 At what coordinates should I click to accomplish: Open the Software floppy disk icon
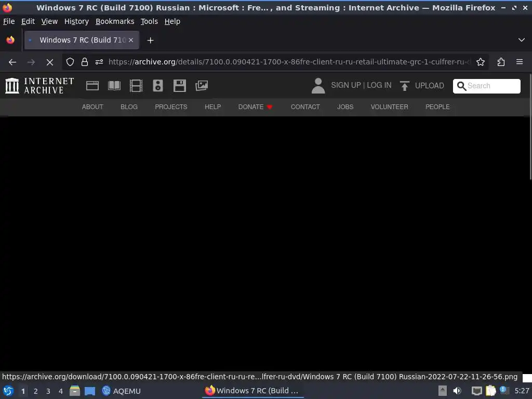coord(179,86)
